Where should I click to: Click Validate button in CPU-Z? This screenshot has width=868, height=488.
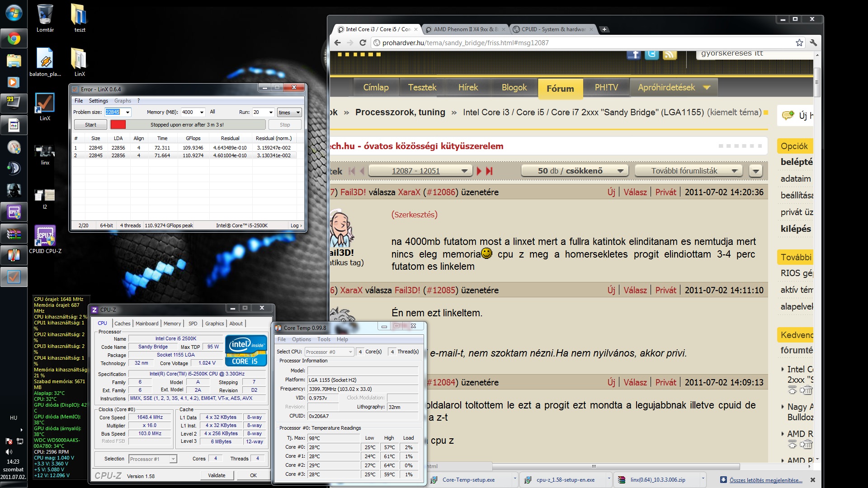click(217, 475)
